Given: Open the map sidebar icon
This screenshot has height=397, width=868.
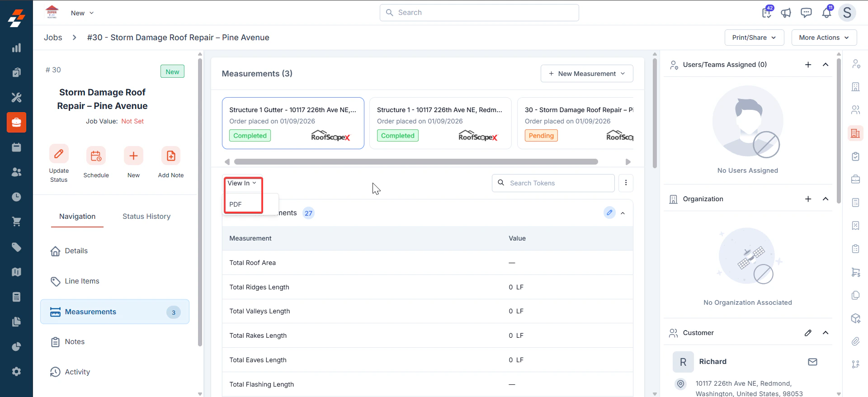Looking at the screenshot, I should pyautogui.click(x=16, y=272).
